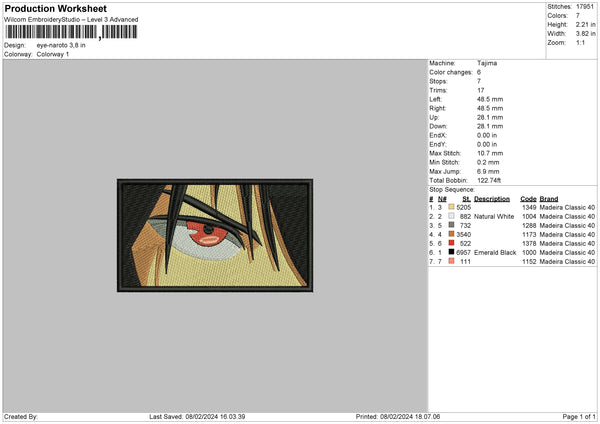The height and width of the screenshot is (424, 600).
Task: Select the Height value 2.21 in
Action: pyautogui.click(x=585, y=24)
